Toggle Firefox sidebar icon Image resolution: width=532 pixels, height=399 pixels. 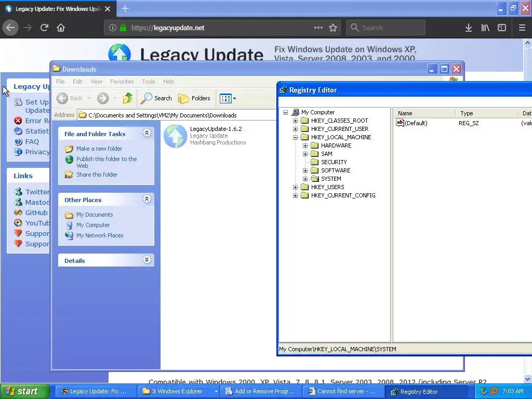pos(502,28)
